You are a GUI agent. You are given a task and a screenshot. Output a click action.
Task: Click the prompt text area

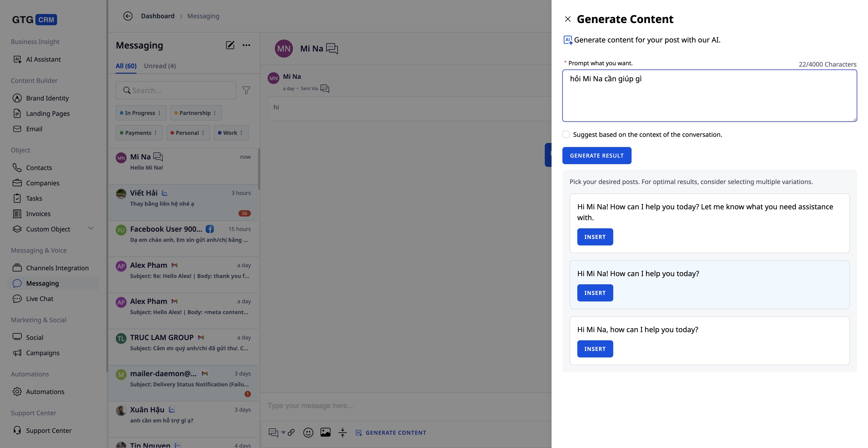point(709,96)
